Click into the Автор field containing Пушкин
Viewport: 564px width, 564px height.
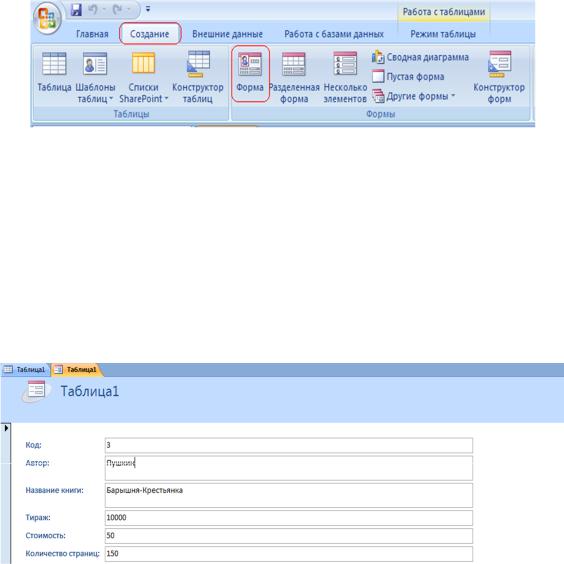point(289,468)
